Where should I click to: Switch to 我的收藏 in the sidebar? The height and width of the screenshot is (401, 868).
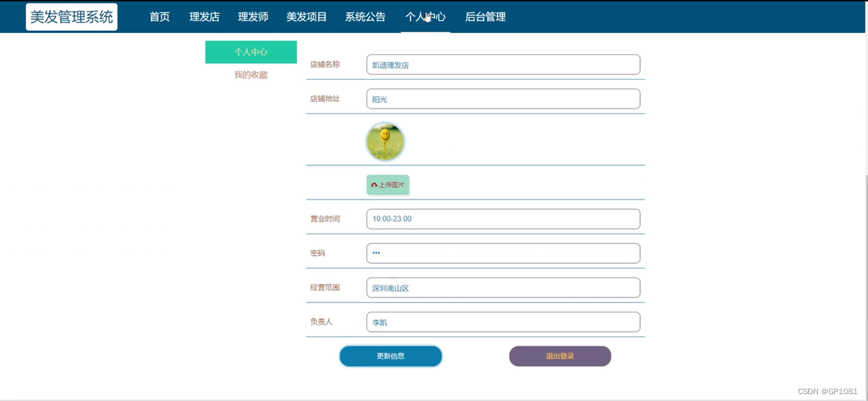[x=250, y=75]
